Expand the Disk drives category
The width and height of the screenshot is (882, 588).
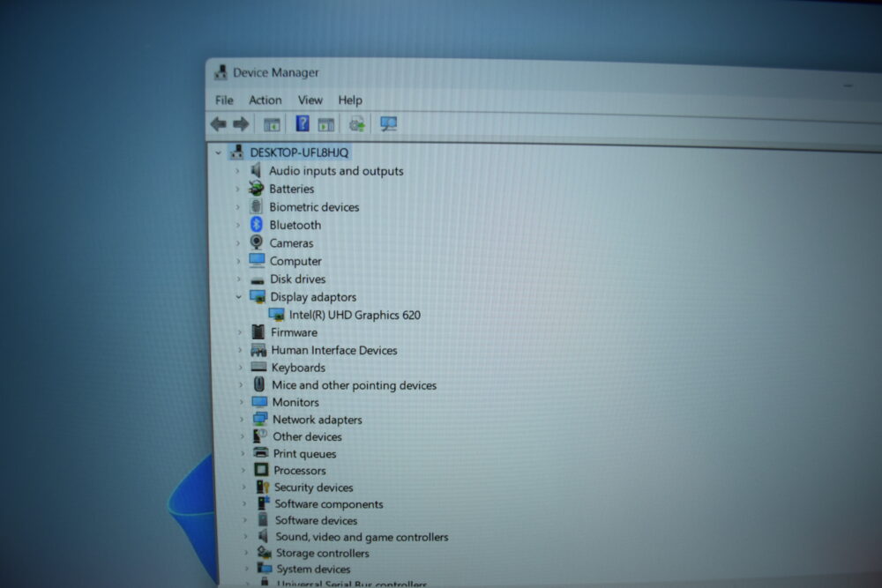click(x=239, y=279)
